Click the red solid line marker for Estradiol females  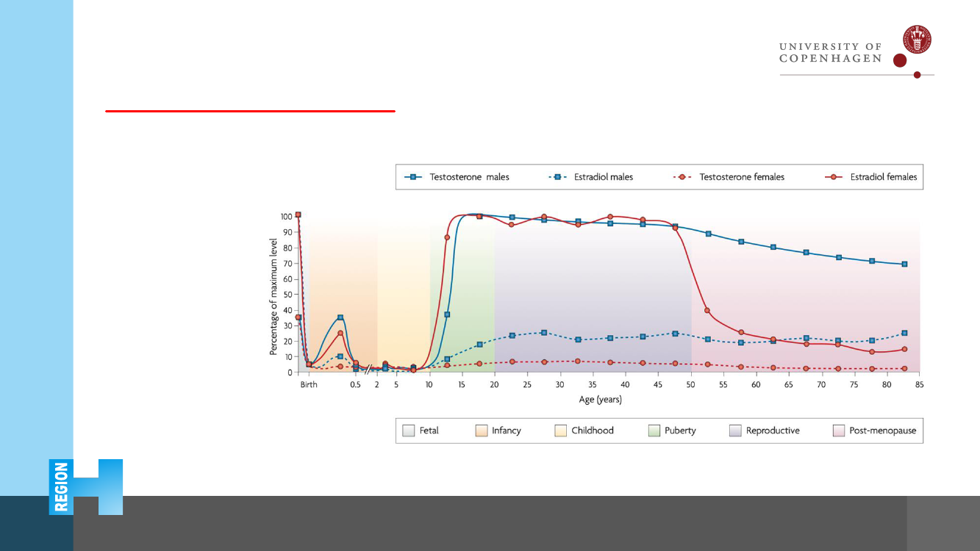click(x=835, y=177)
